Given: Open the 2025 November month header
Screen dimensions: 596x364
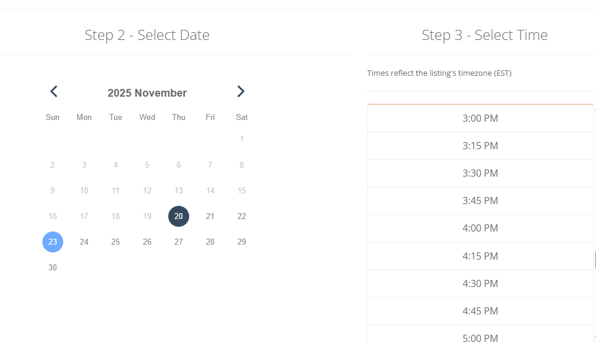Looking at the screenshot, I should pos(147,93).
